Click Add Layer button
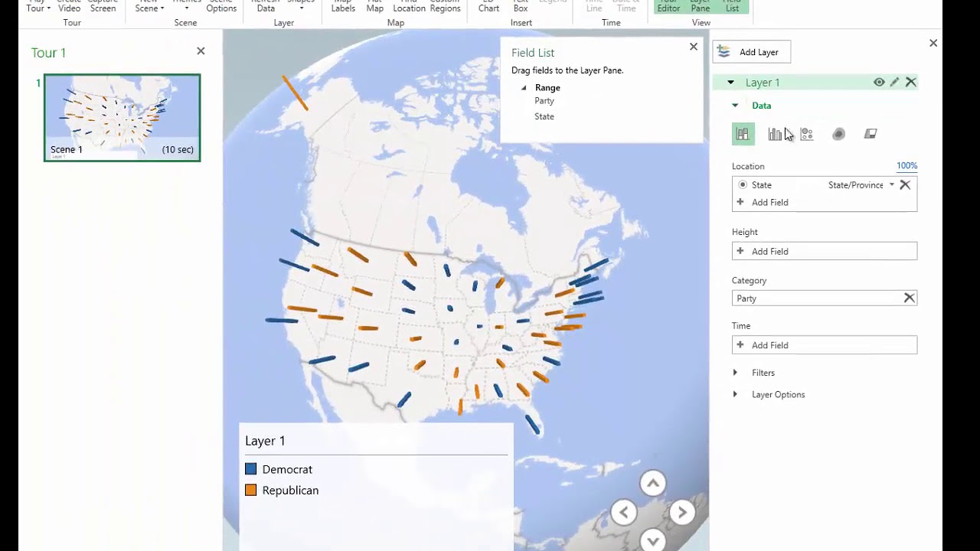The height and width of the screenshot is (551, 980). [752, 52]
